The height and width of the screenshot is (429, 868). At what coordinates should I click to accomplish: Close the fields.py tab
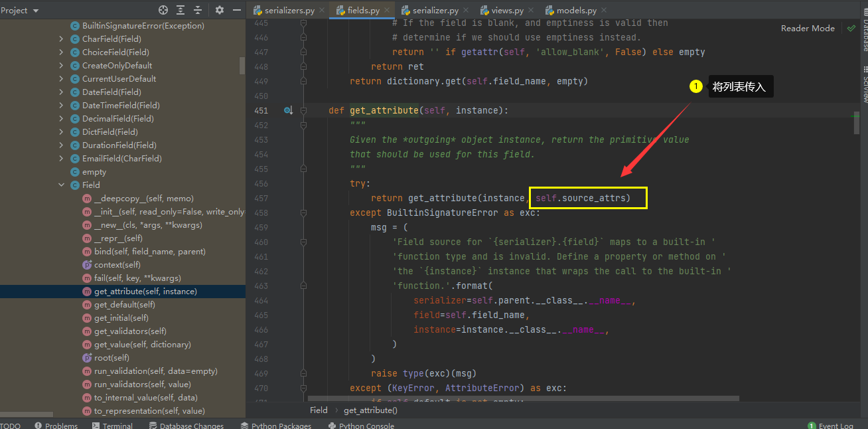coord(387,11)
